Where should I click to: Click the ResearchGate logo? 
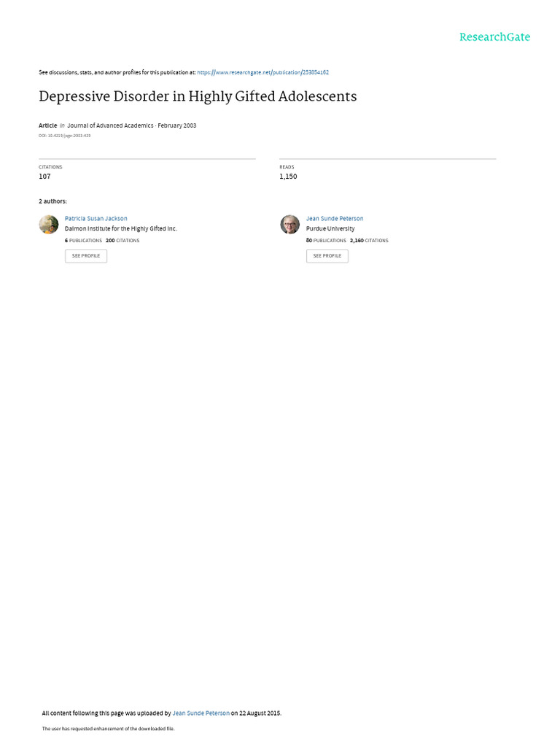coord(494,37)
